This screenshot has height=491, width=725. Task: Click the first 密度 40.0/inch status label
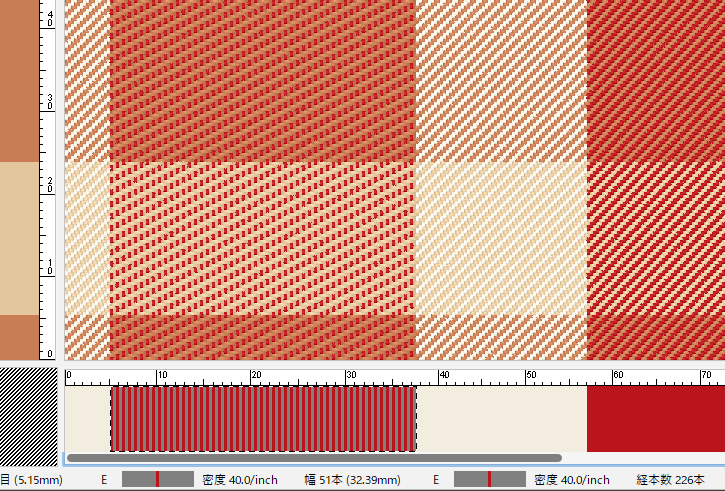pos(240,479)
